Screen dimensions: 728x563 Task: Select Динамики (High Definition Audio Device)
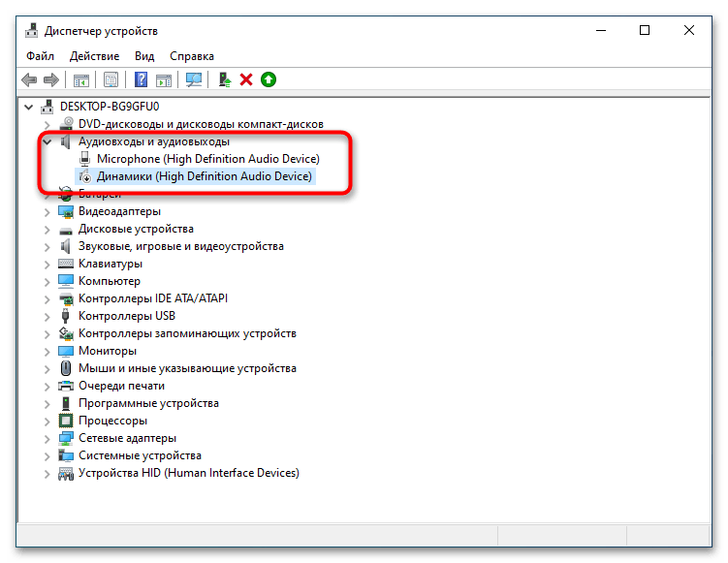pos(205,176)
